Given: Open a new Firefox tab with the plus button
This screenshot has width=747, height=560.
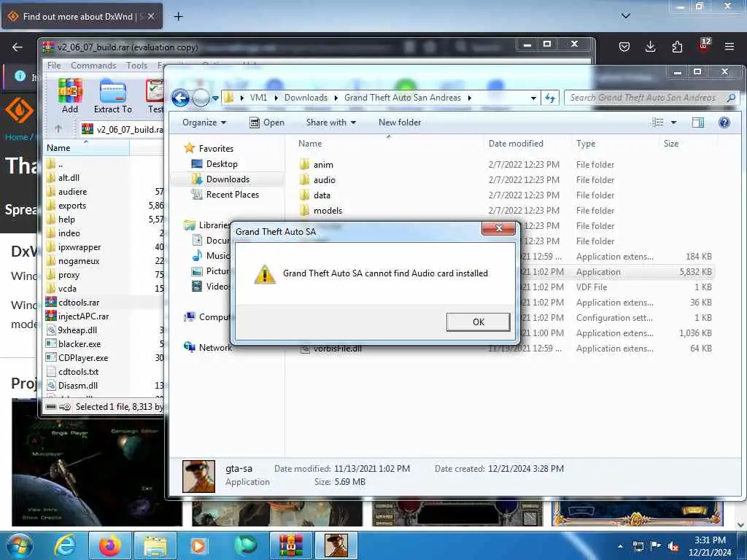Looking at the screenshot, I should [178, 17].
